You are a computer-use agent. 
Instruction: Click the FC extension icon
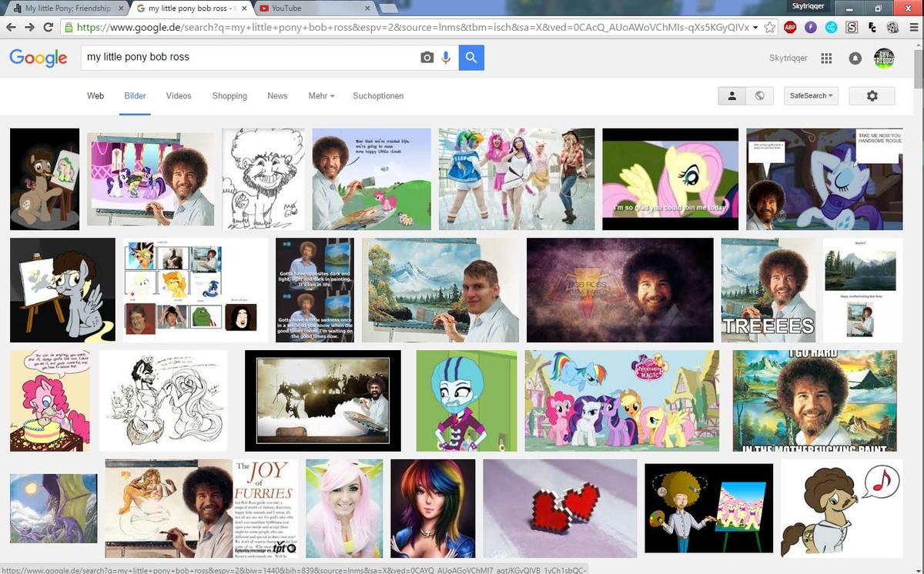click(x=872, y=27)
